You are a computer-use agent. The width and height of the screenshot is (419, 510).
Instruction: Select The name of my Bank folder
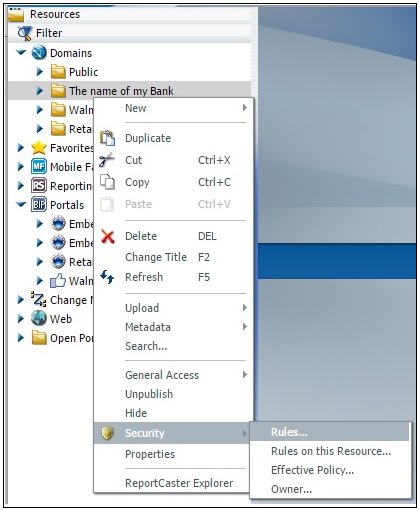(x=121, y=91)
